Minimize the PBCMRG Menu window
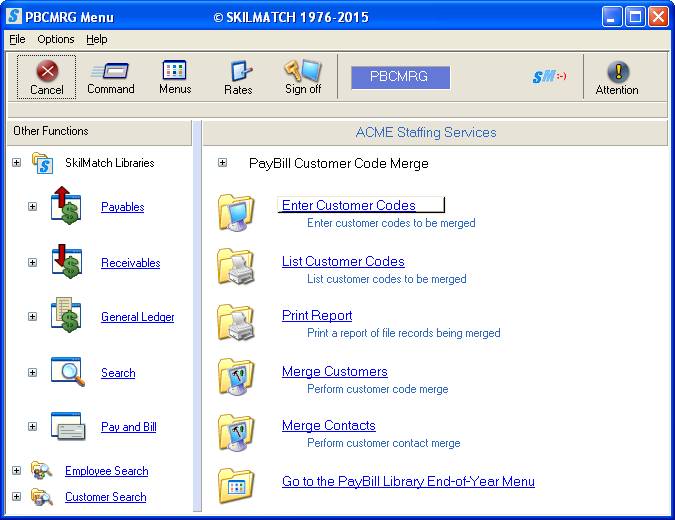Image resolution: width=675 pixels, height=520 pixels. tap(611, 17)
